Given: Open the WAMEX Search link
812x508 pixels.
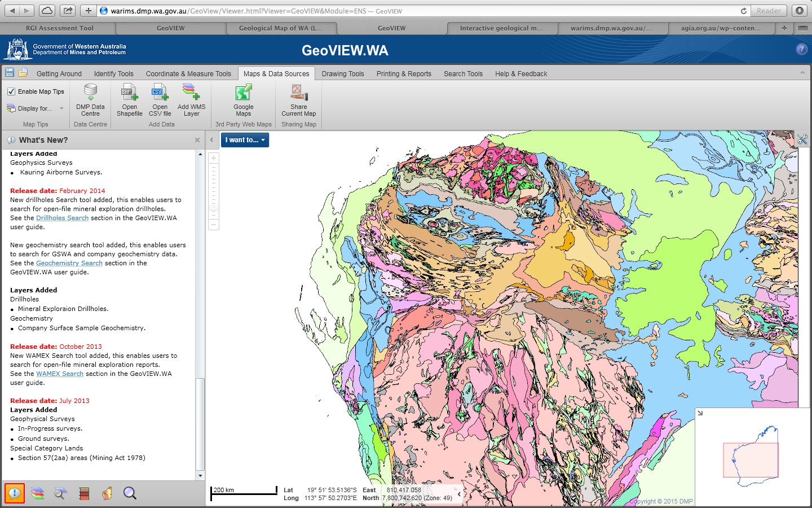Looking at the screenshot, I should pyautogui.click(x=60, y=374).
